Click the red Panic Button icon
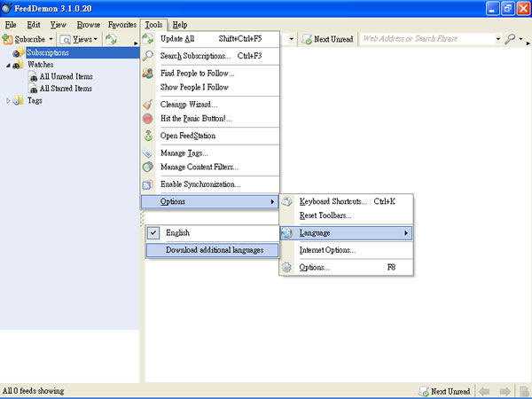Viewport: 532px width, 399px height. pos(148,119)
